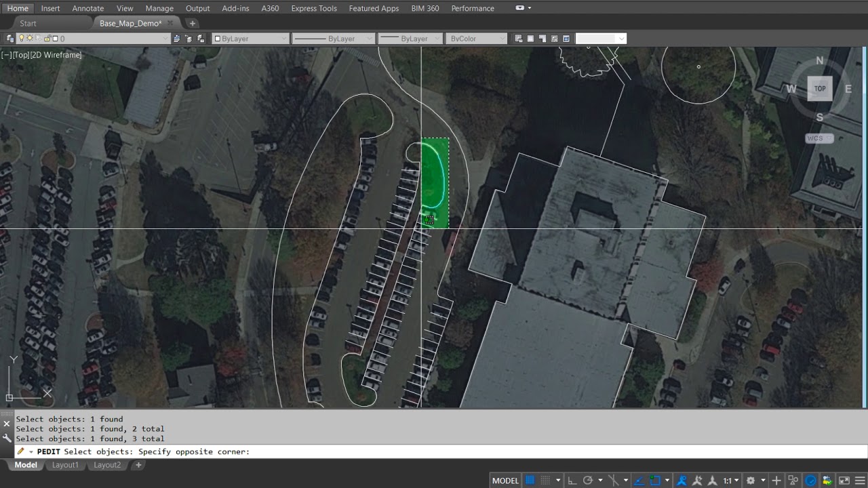Close the command line window
868x488 pixels.
7,424
